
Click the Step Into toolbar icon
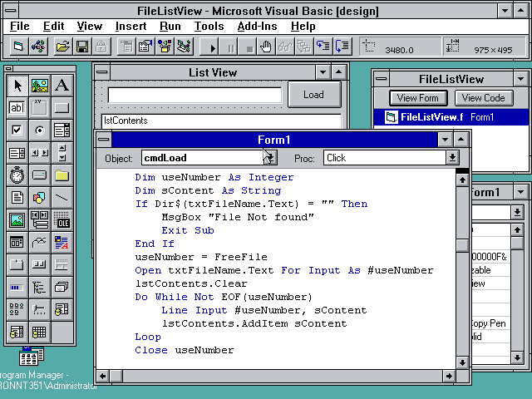323,47
